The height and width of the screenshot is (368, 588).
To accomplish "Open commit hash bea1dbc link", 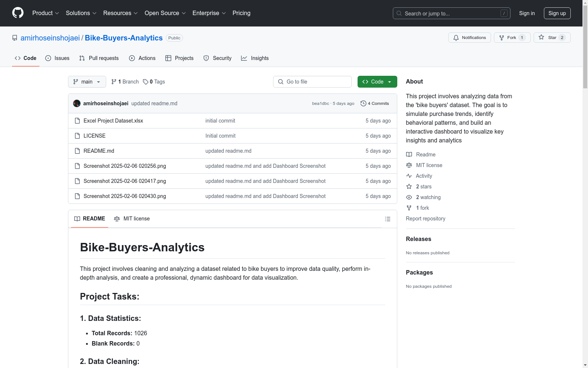I will 320,103.
